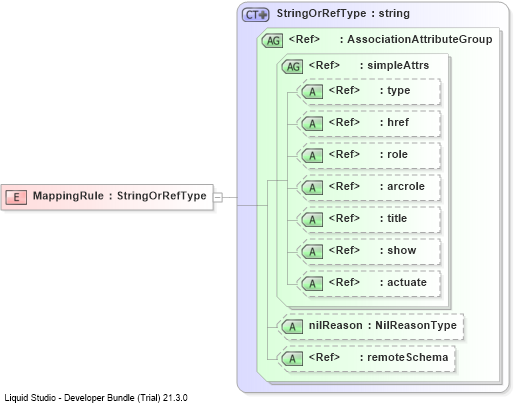Select the ': remoteSchema' attribute label
This screenshot has width=514, height=403.
(x=404, y=357)
